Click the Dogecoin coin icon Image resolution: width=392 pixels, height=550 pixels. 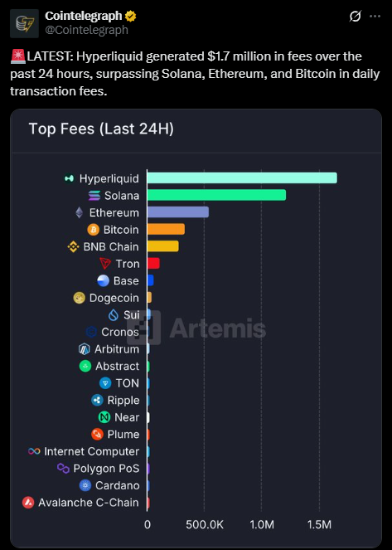click(80, 298)
